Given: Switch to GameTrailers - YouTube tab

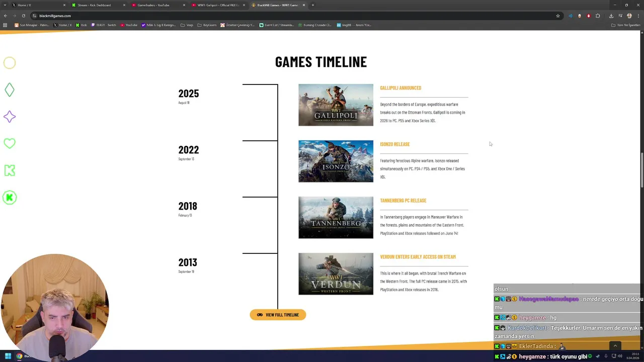Looking at the screenshot, I should pos(158,5).
